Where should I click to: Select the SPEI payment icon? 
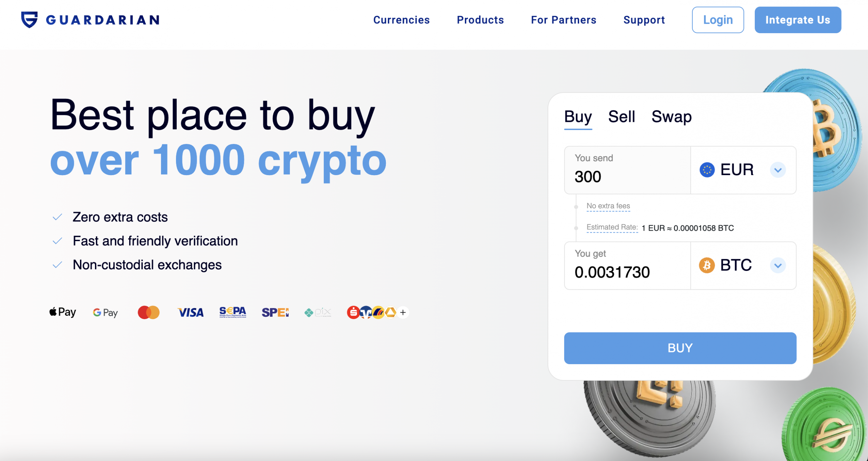point(275,312)
